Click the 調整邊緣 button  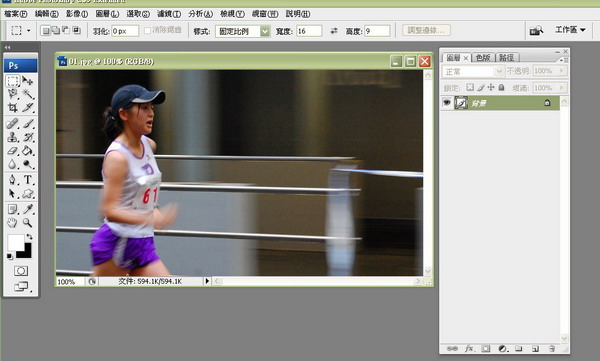click(x=426, y=30)
